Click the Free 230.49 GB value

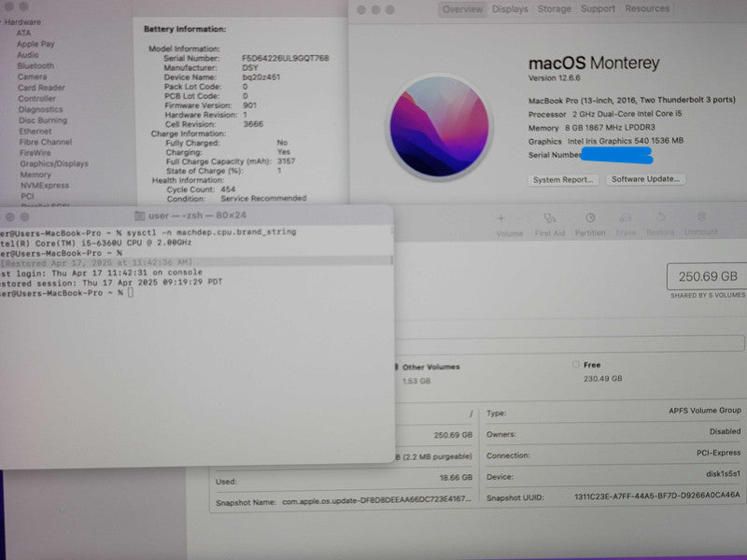[x=602, y=379]
